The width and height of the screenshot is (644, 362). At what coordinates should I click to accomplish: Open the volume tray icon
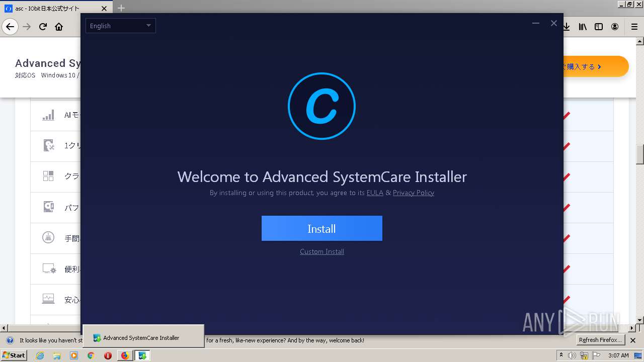coord(572,355)
